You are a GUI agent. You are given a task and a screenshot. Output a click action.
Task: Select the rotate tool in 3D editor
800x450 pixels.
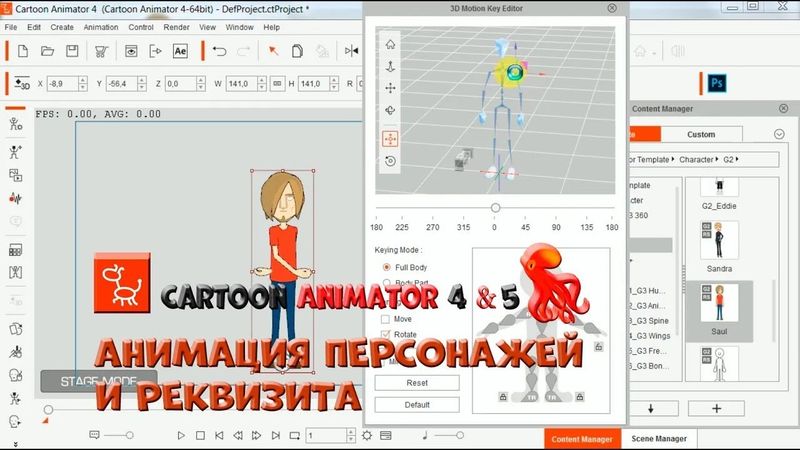click(390, 110)
